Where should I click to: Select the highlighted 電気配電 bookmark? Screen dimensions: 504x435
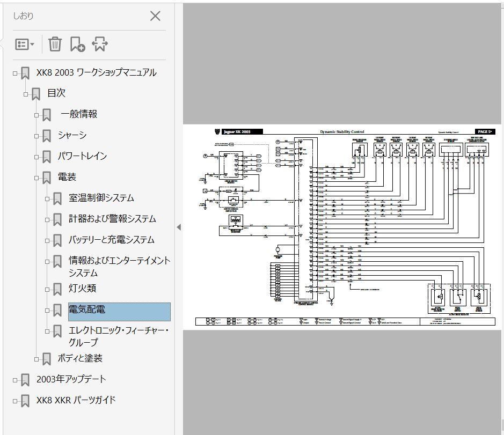119,312
